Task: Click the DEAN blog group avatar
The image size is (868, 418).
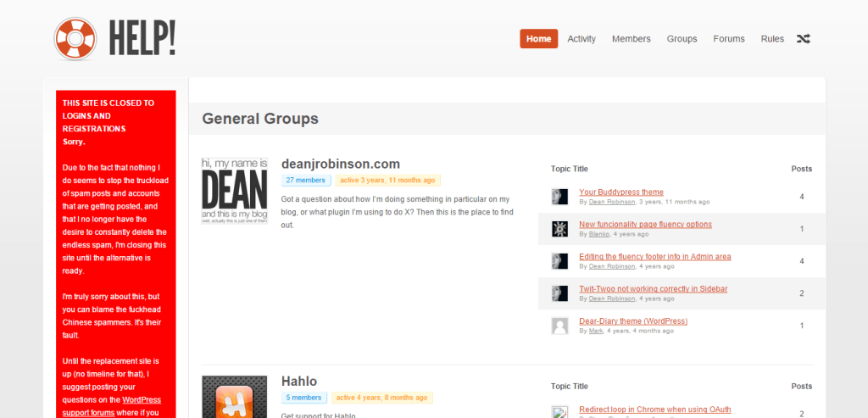Action: (235, 191)
